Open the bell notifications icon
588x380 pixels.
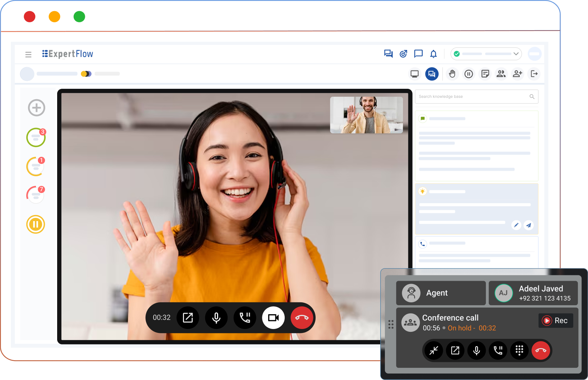433,54
